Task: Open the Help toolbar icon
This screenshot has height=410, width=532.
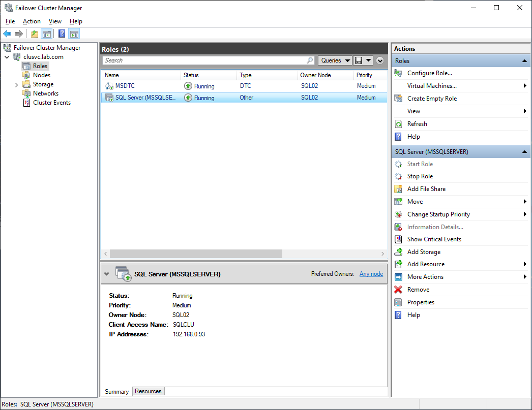Action: (x=62, y=34)
